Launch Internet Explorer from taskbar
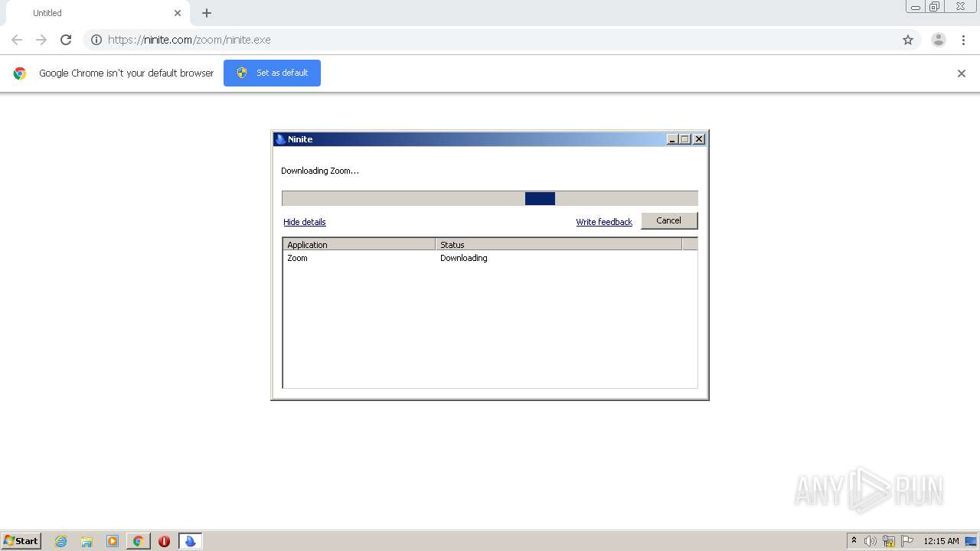Screen dimensions: 980x551 pos(61,541)
